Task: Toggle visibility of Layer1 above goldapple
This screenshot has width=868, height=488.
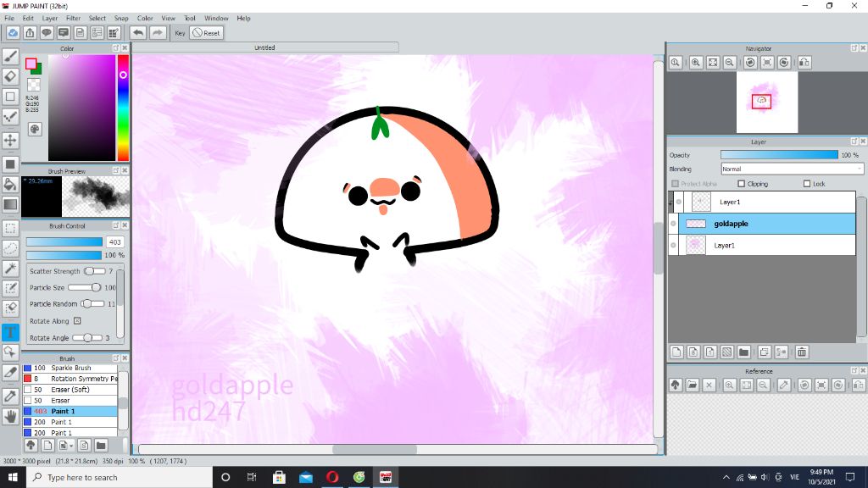Action: pyautogui.click(x=679, y=202)
